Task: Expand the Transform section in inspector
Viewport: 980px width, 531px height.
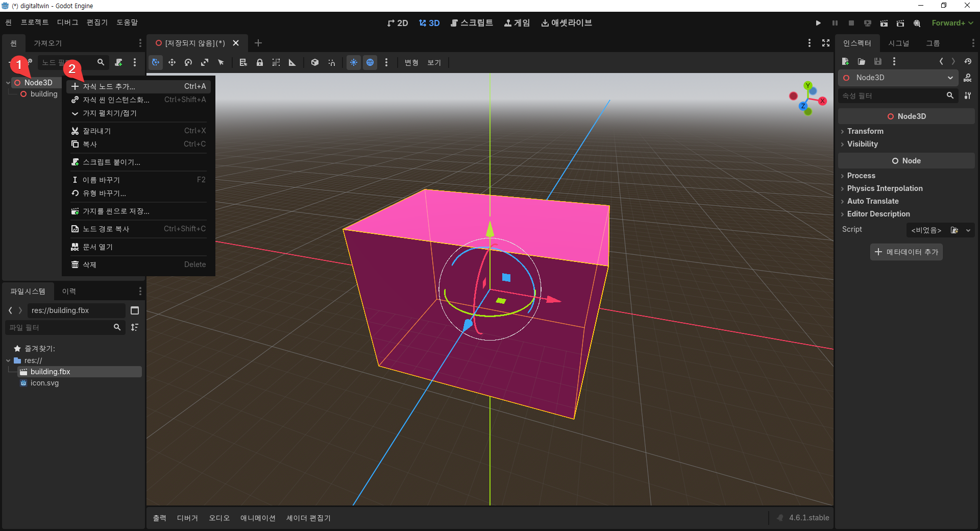Action: (x=865, y=131)
